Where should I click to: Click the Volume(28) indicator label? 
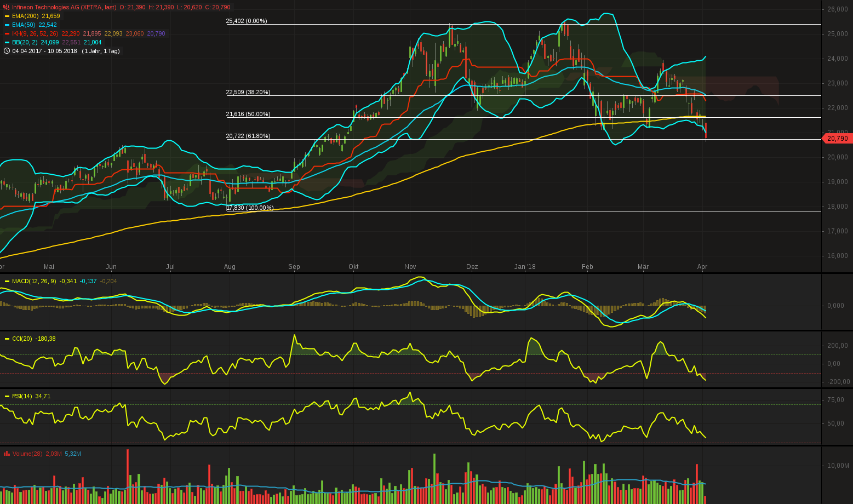click(x=27, y=454)
